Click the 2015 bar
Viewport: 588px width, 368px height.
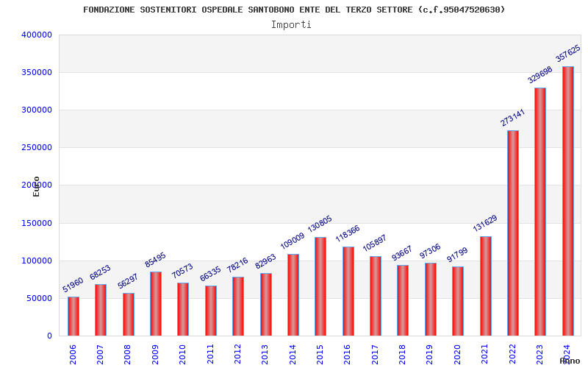click(x=320, y=286)
